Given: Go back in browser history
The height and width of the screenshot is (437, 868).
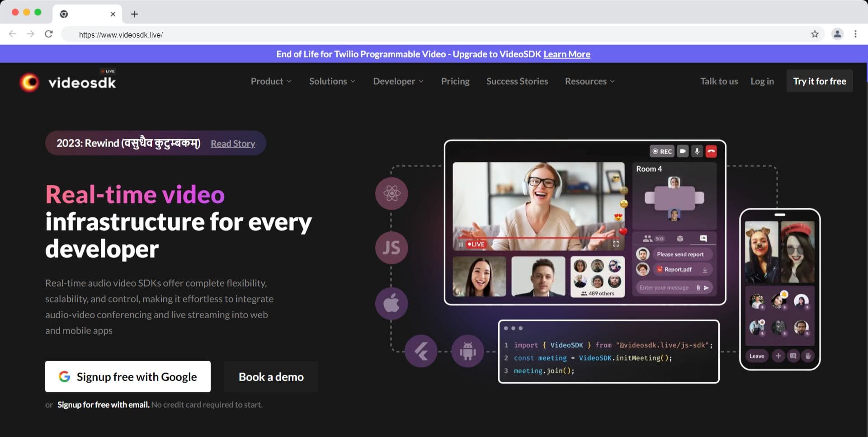Looking at the screenshot, I should [13, 34].
